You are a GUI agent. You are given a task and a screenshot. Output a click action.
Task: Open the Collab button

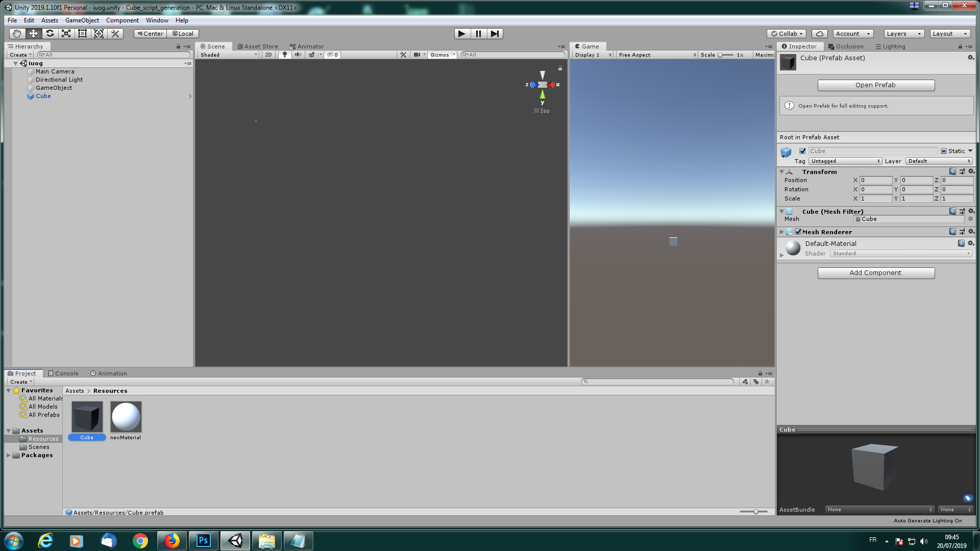click(x=787, y=34)
